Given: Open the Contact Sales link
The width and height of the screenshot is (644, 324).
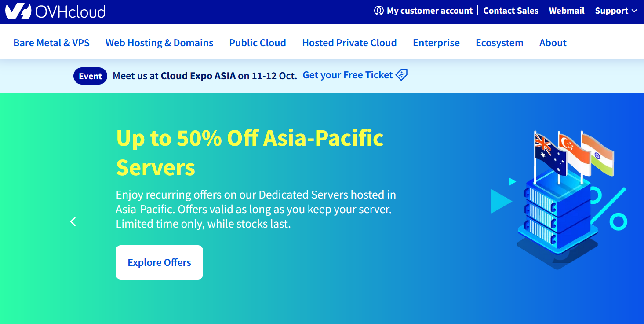Looking at the screenshot, I should (x=511, y=11).
